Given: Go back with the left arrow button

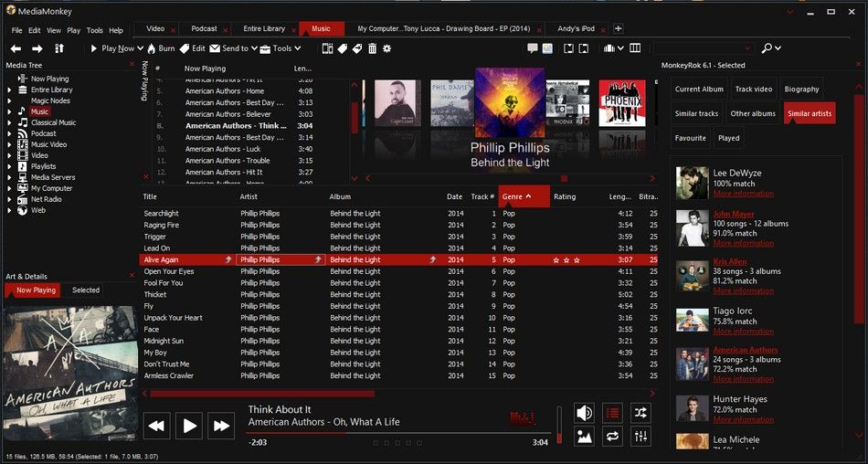Looking at the screenshot, I should tap(16, 48).
